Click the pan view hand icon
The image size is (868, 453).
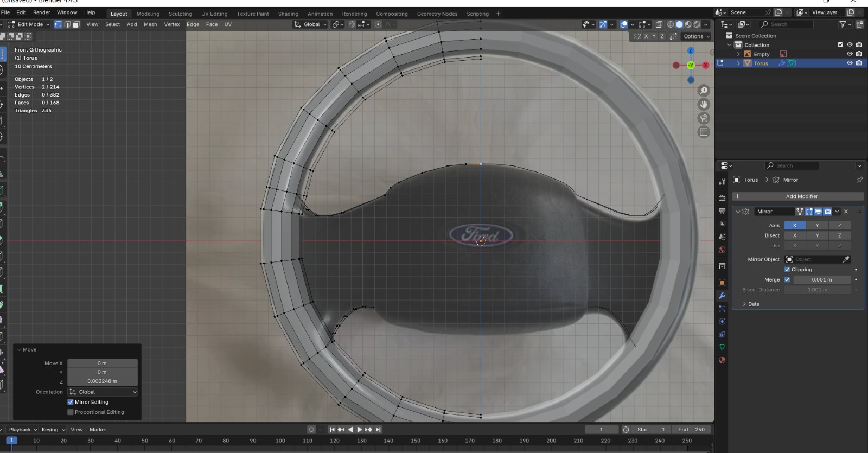704,104
